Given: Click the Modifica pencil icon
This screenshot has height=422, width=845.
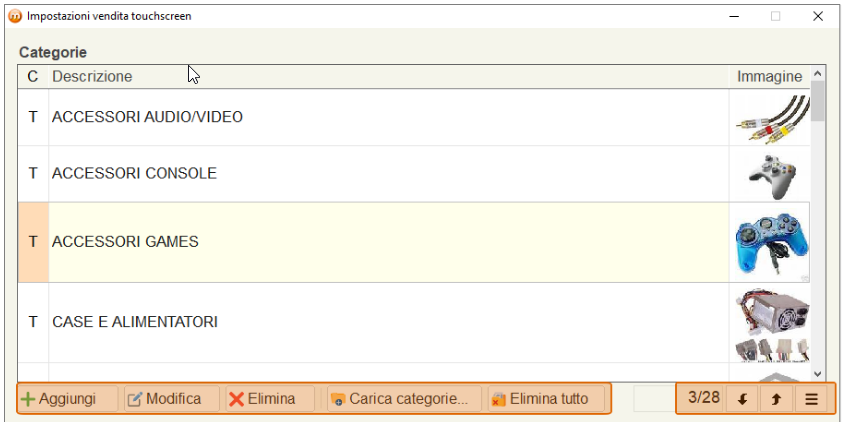Looking at the screenshot, I should tap(135, 399).
